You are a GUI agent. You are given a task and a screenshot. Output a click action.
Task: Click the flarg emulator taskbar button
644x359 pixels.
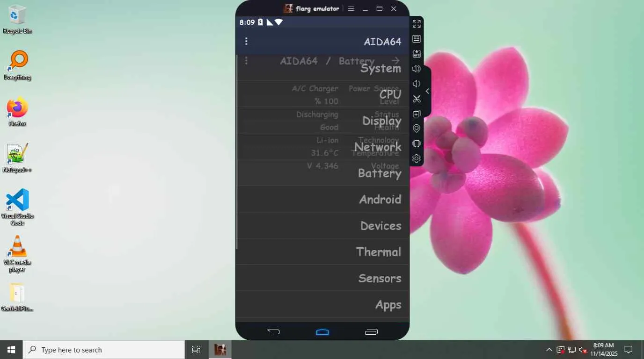220,350
